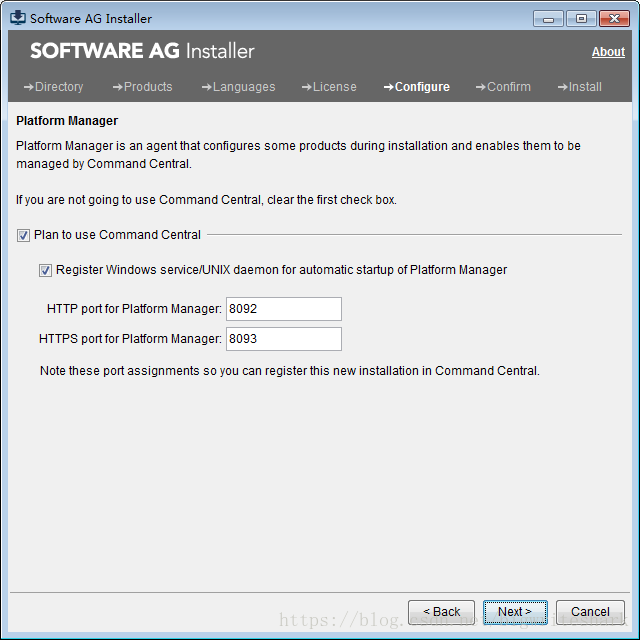
Task: Click the 'HTTP port for Platform Manager:' label
Action: pos(134,309)
